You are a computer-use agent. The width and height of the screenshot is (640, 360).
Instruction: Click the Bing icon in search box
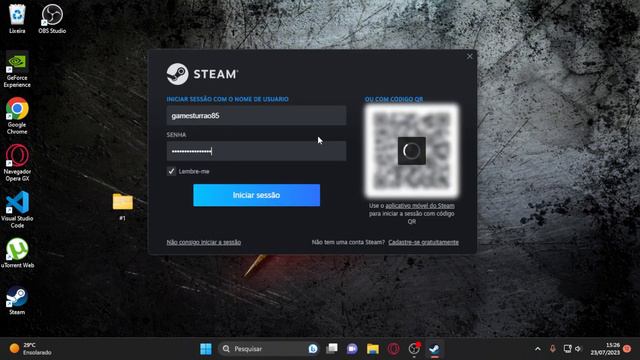pyautogui.click(x=313, y=349)
